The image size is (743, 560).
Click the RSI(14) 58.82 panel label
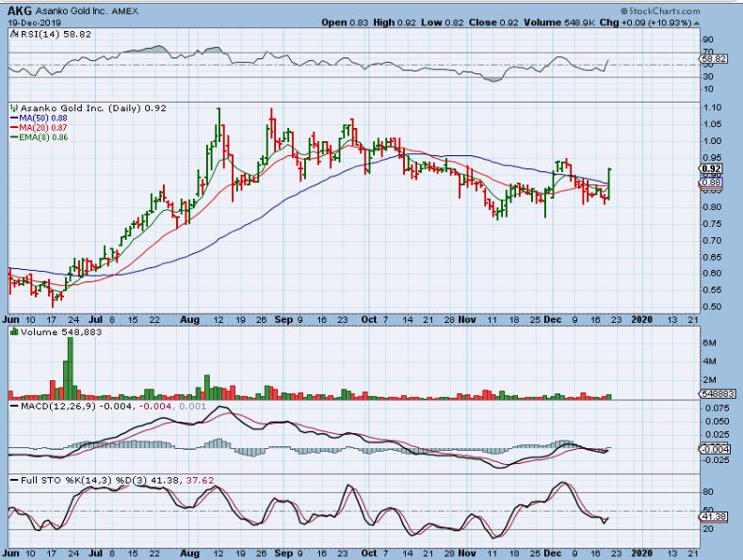pyautogui.click(x=55, y=34)
